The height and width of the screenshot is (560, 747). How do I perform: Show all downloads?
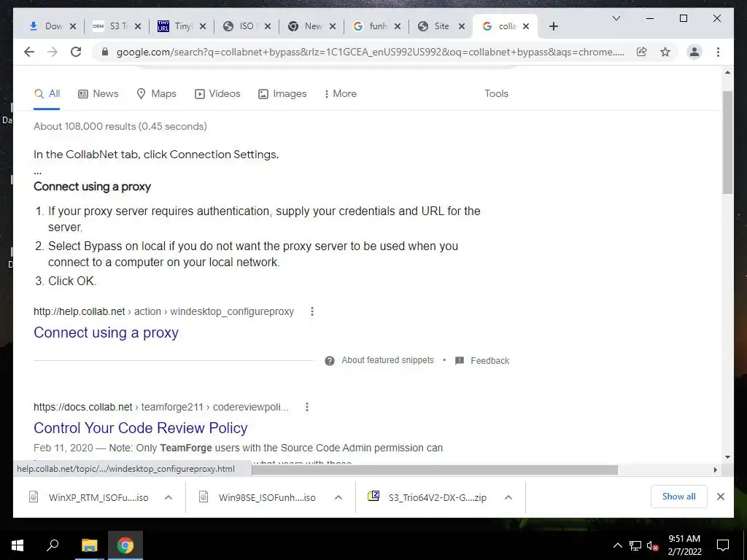point(678,497)
